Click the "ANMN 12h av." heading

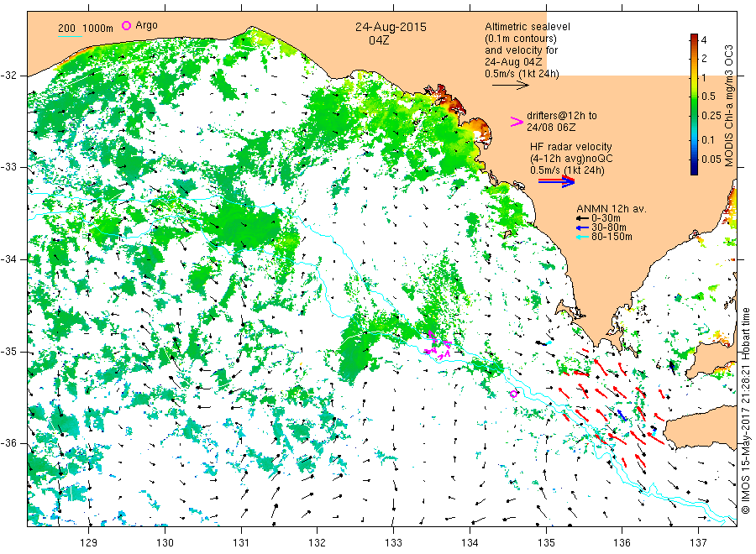click(612, 209)
